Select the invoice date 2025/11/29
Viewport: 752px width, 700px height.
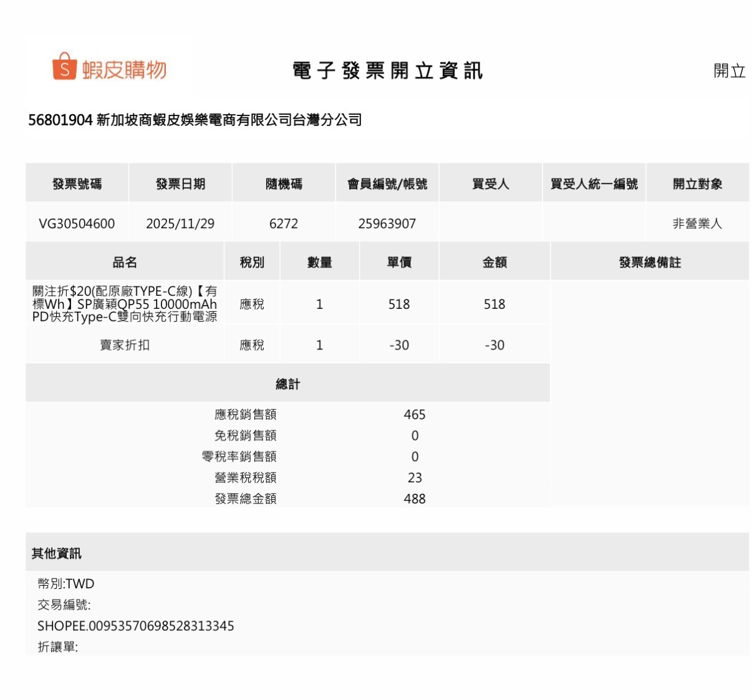(x=180, y=224)
